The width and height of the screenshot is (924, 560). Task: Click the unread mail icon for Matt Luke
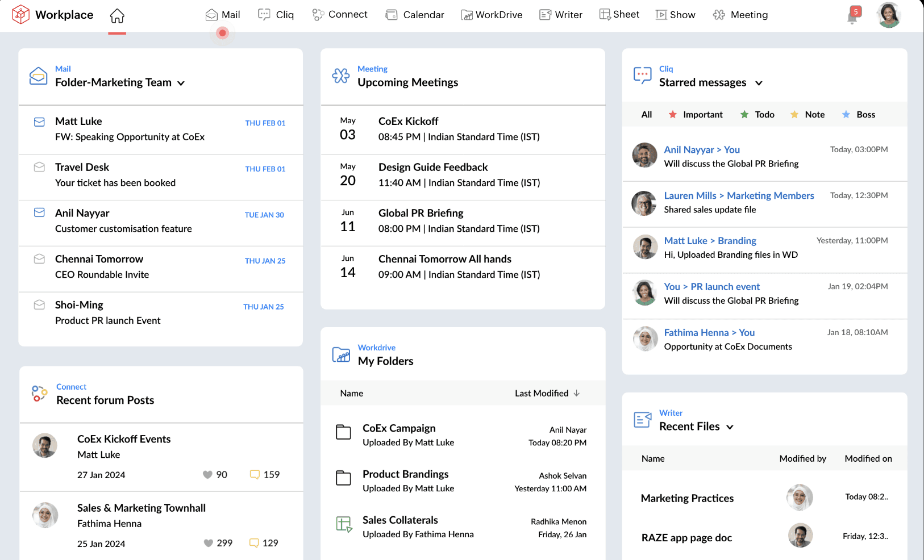click(39, 122)
